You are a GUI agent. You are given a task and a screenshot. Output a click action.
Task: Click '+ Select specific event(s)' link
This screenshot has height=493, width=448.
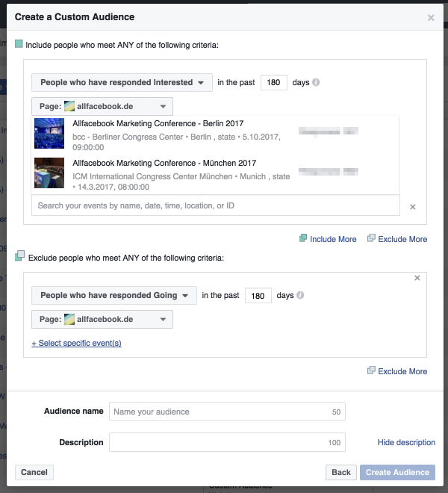point(76,343)
